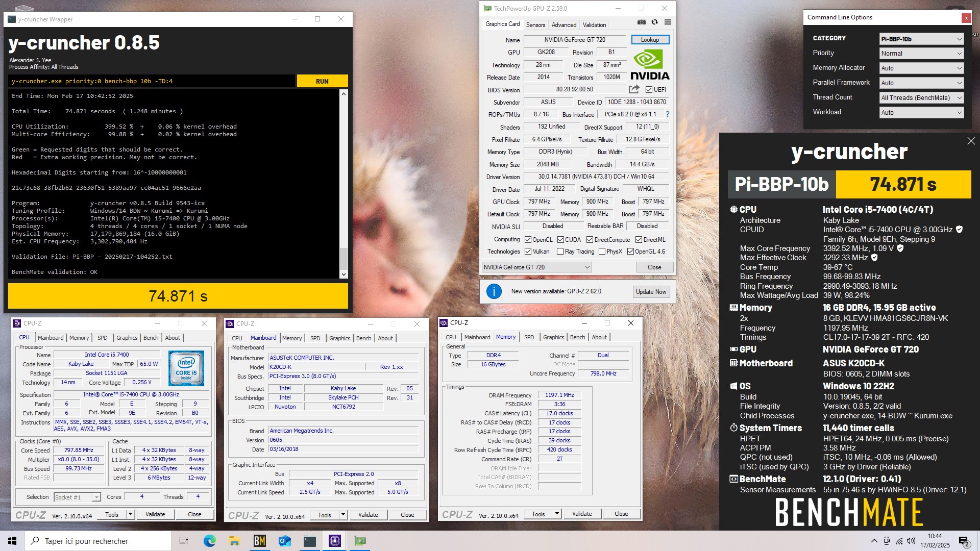This screenshot has width=980, height=551.
Task: Open the Workload dropdown
Action: click(x=922, y=113)
